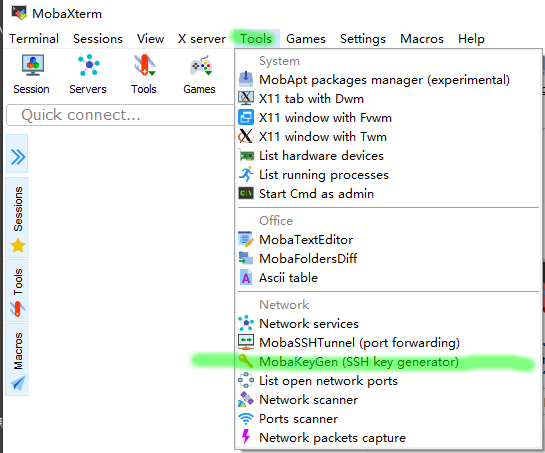Click the Cmd console icon
The image size is (545, 453).
246,194
